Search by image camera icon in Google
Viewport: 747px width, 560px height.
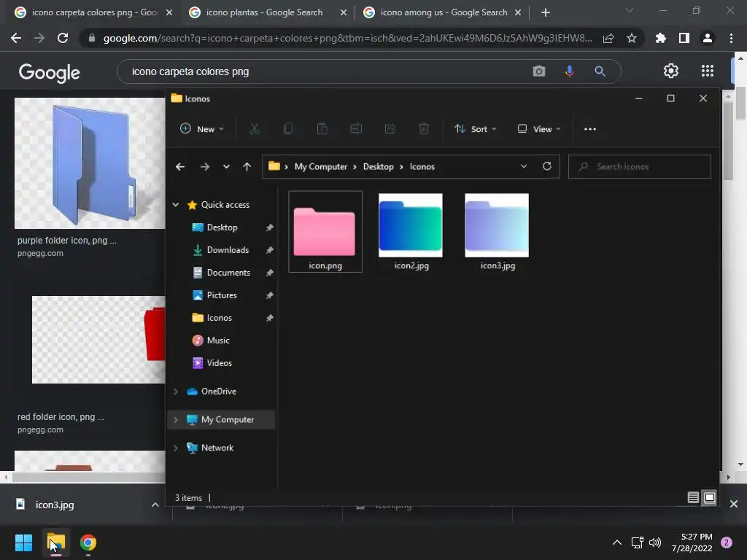point(539,71)
